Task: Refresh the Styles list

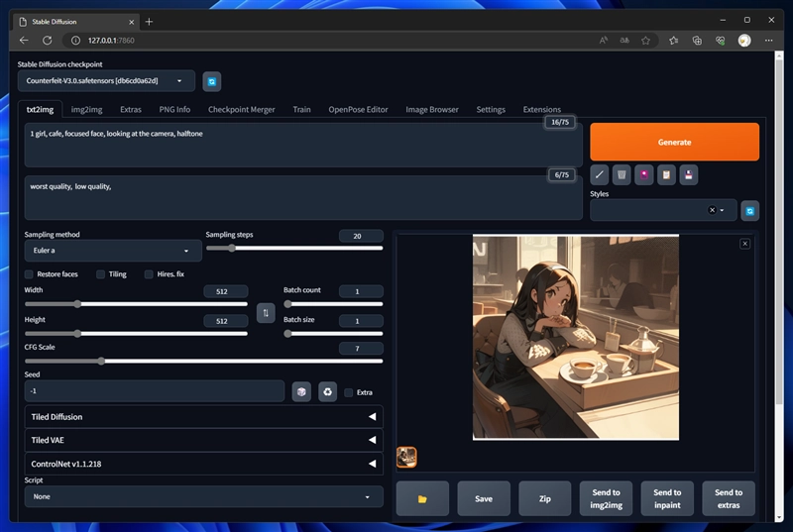Action: [x=750, y=211]
